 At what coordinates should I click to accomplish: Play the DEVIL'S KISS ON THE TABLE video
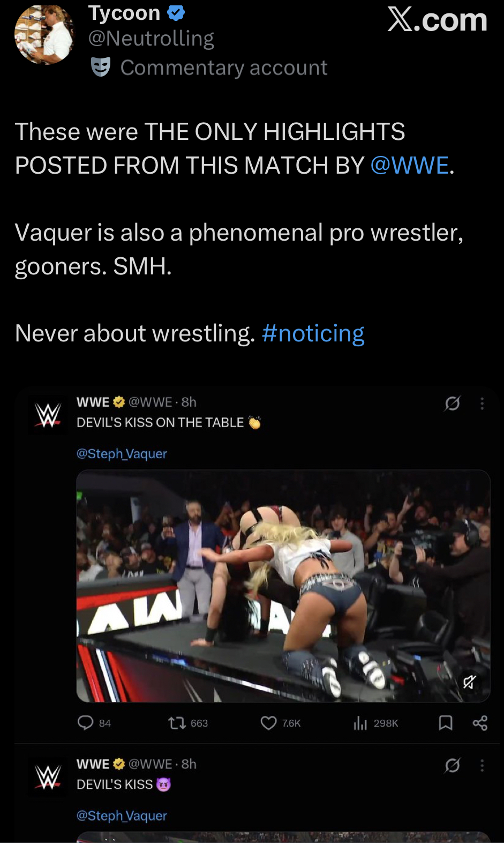click(x=283, y=586)
